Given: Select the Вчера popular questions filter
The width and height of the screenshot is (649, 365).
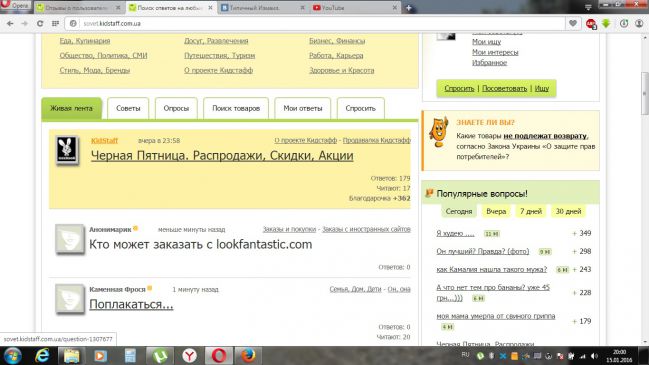Looking at the screenshot, I should point(496,211).
